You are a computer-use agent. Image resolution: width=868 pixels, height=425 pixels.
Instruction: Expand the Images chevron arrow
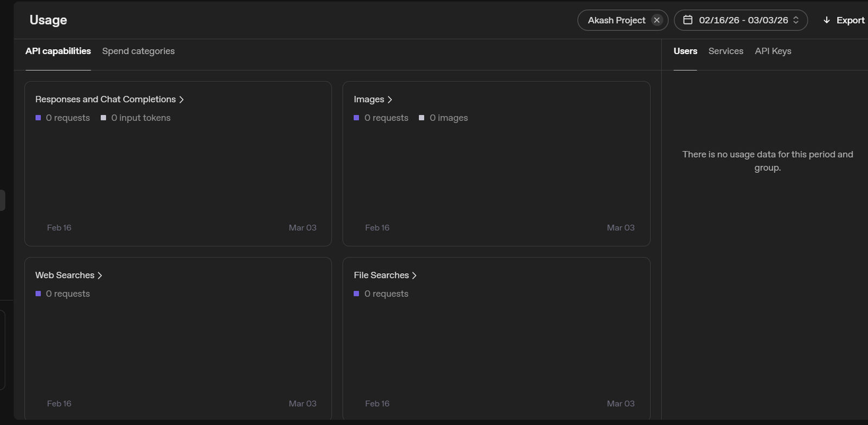390,100
